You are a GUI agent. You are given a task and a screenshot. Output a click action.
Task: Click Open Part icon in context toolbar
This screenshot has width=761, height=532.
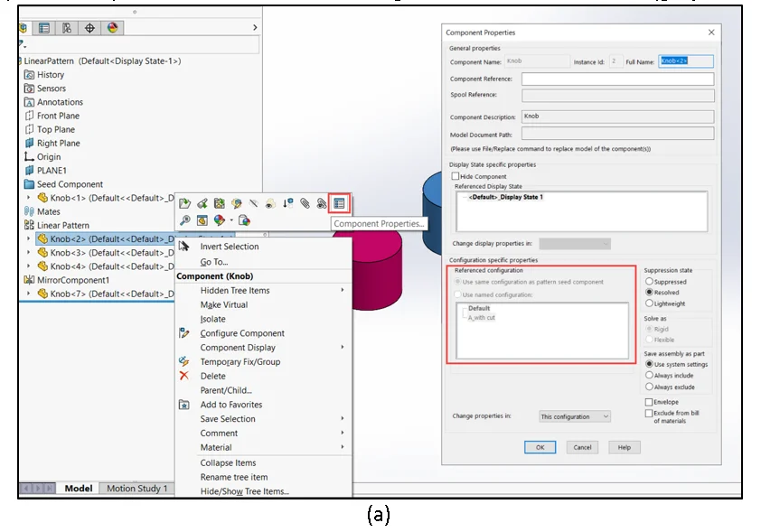184,204
